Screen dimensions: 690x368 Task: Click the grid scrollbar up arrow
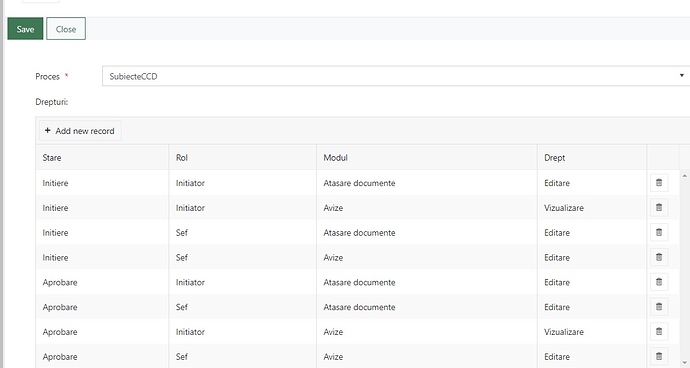tap(684, 176)
